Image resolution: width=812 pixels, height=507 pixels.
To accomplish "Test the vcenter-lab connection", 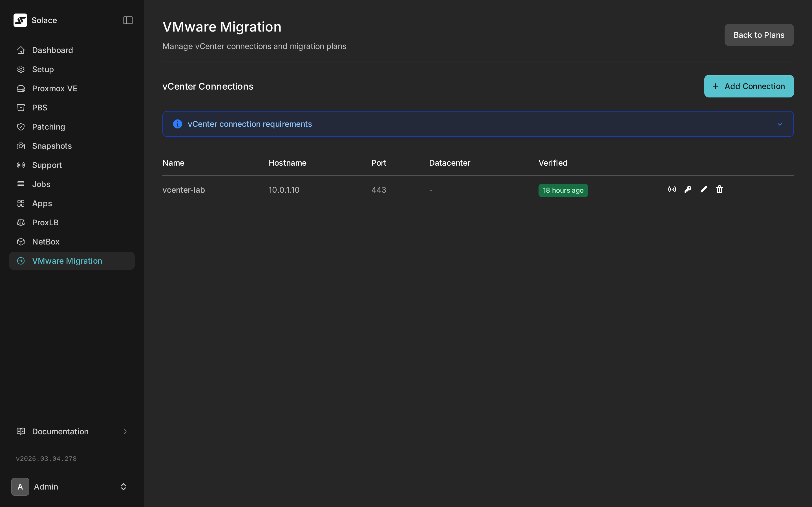I will pyautogui.click(x=672, y=190).
